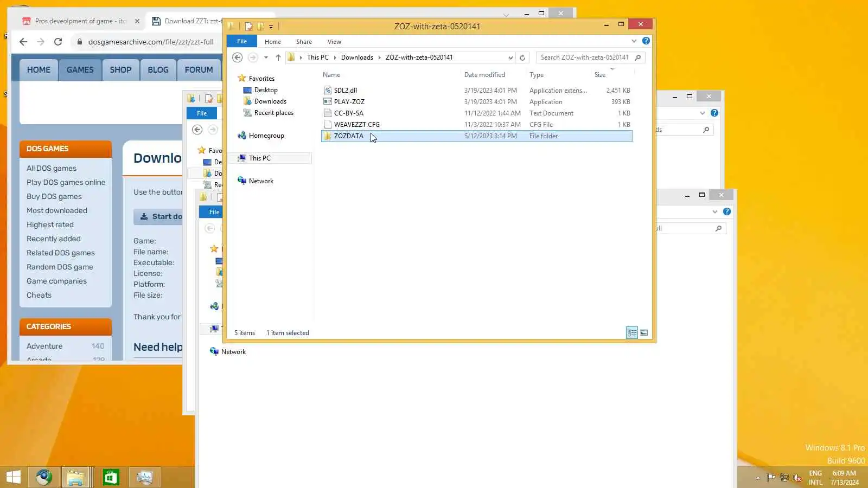Switch to details view in status bar
The image size is (868, 488).
(x=632, y=333)
